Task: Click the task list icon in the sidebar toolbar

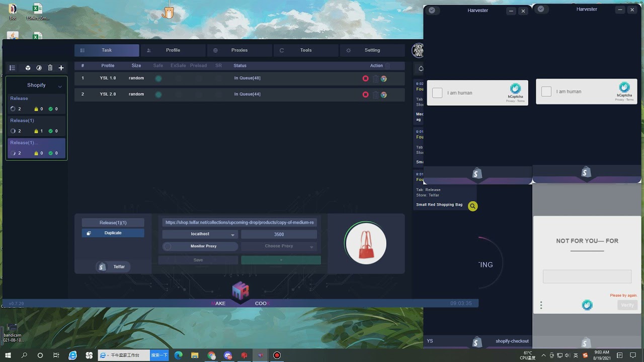Action: tap(13, 68)
